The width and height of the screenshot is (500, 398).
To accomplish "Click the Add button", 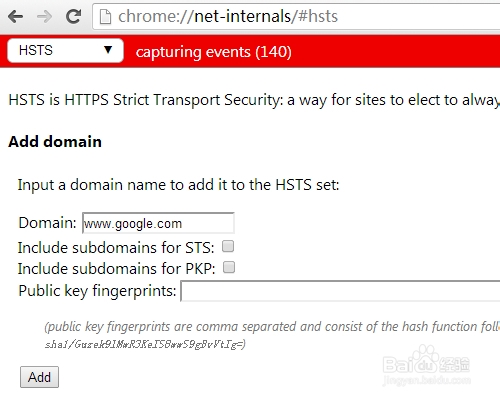I will pos(39,377).
